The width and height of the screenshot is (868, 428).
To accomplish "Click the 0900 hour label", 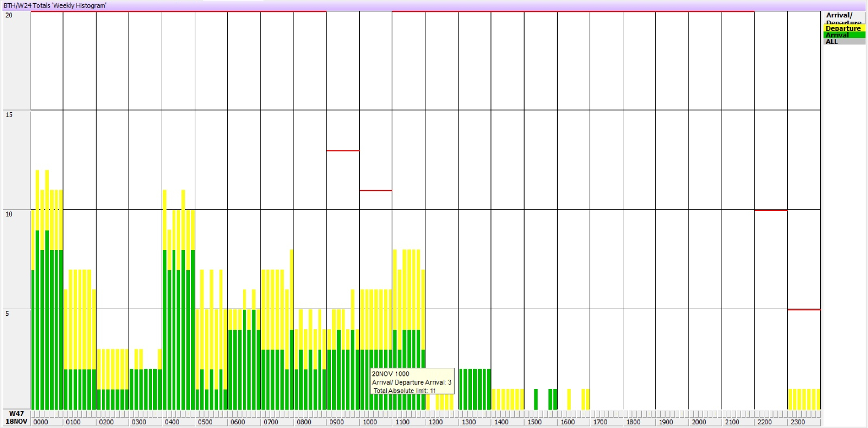I will [336, 422].
